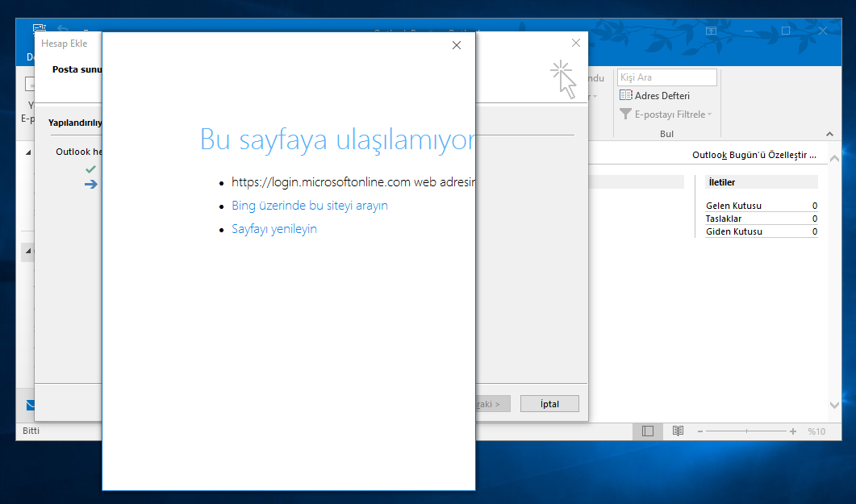Open Giden Kutusu in İletiler list
The image size is (856, 504).
(x=762, y=231)
